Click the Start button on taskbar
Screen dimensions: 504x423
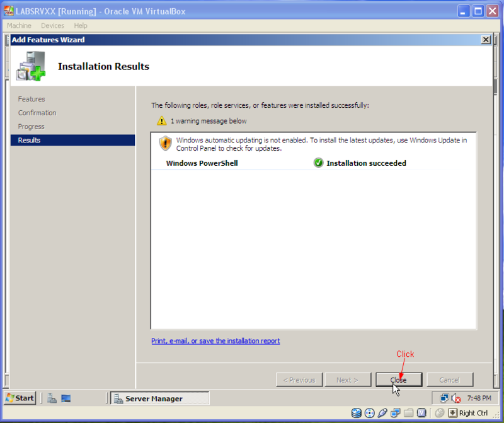(x=20, y=398)
